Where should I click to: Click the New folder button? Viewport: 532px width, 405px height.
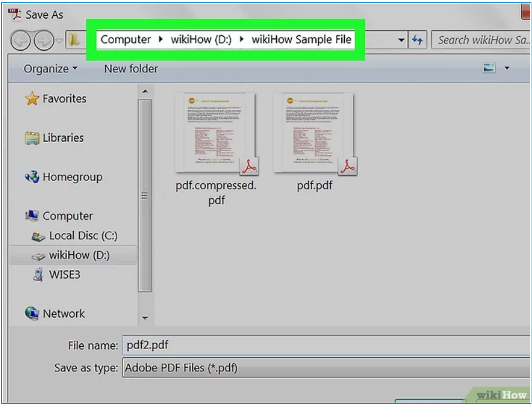coord(131,69)
